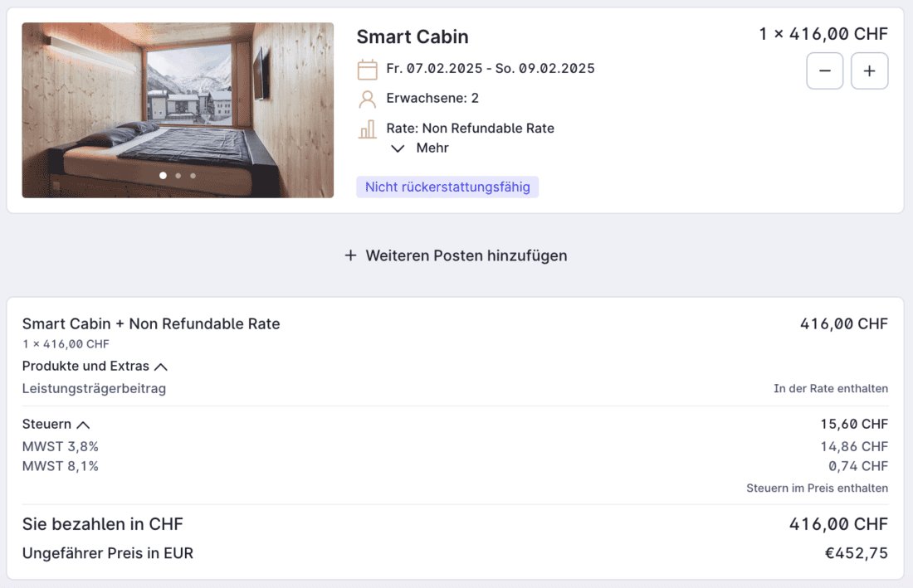Increase Smart Cabin quantity with plus button
913x588 pixels.
pos(869,71)
